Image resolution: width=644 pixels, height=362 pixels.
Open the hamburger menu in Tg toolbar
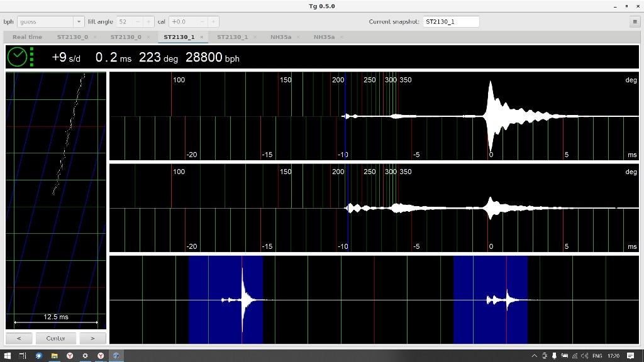[x=635, y=21]
